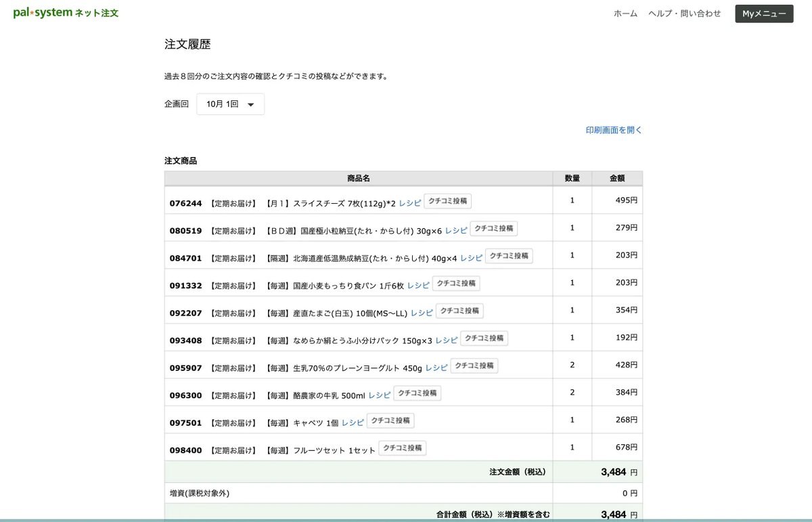Screen dimensions: 812x522
Task: Select the 279円 price cell
Action: pyautogui.click(x=617, y=227)
